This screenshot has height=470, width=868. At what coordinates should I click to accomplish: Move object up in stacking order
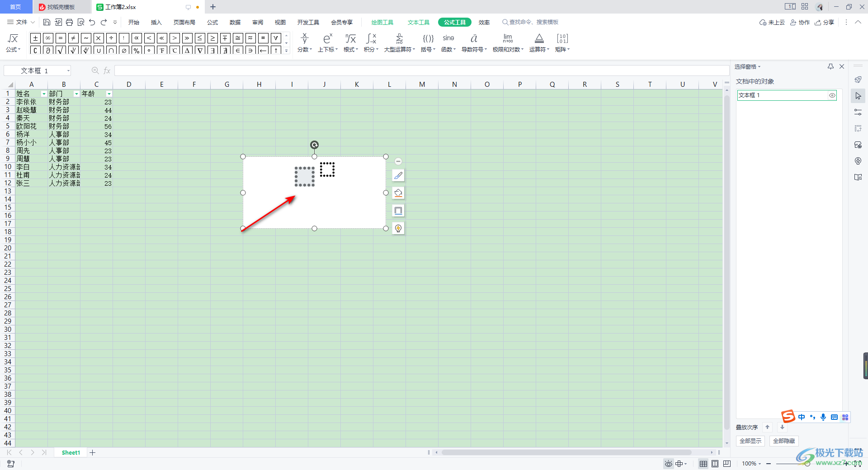pyautogui.click(x=767, y=427)
